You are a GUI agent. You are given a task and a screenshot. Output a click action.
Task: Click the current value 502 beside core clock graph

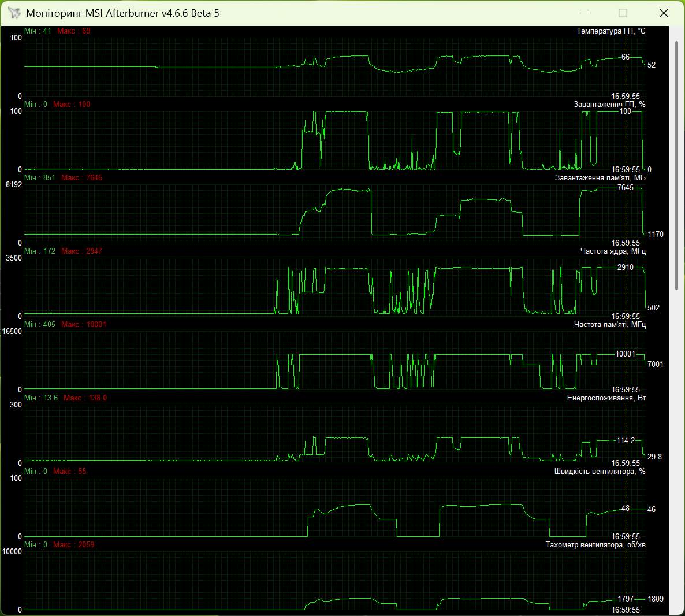(x=654, y=308)
